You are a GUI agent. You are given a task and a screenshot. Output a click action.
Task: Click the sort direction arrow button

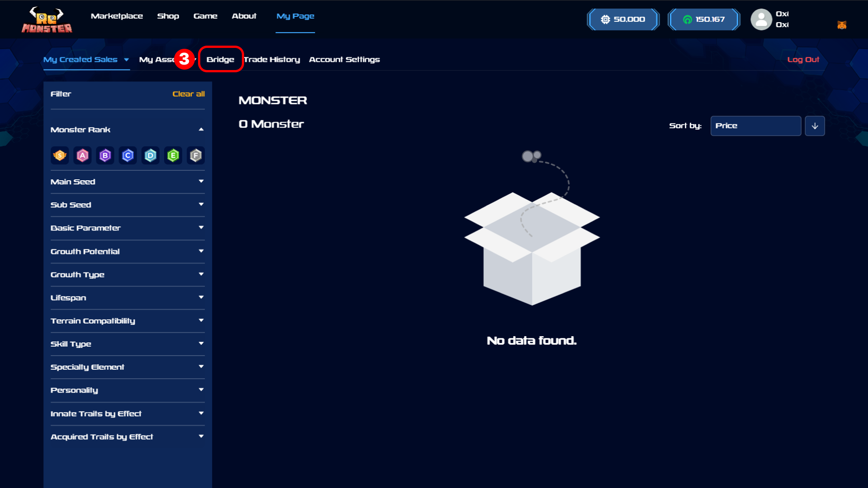click(x=815, y=126)
